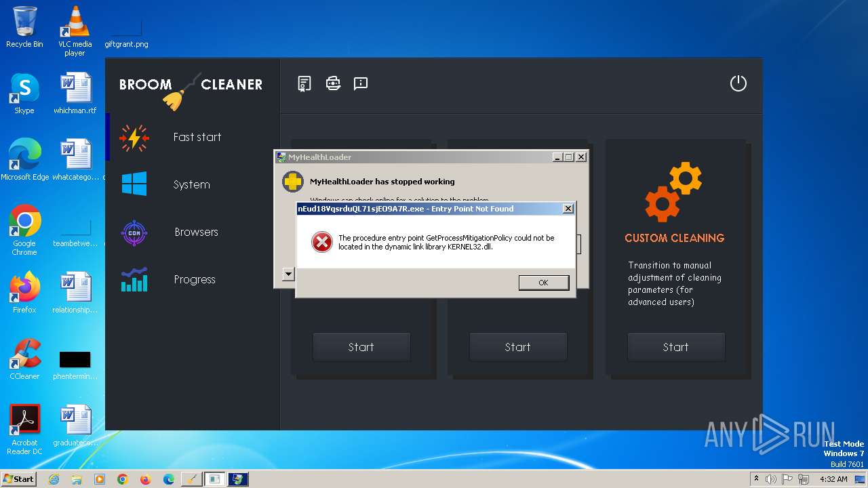Switch to Broom Cleaner taskbar button
The width and height of the screenshot is (868, 488).
[192, 479]
